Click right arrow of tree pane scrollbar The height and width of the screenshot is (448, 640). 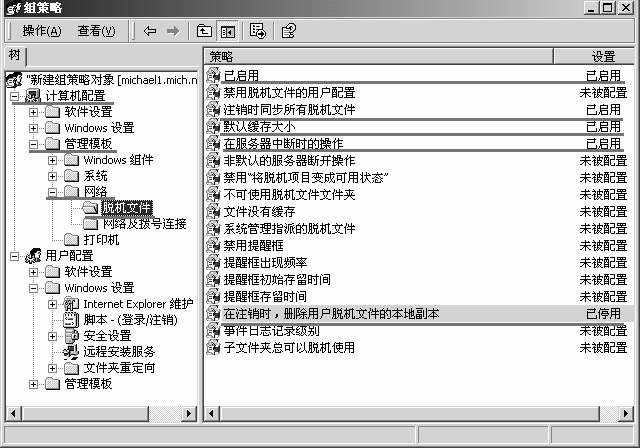(x=189, y=414)
